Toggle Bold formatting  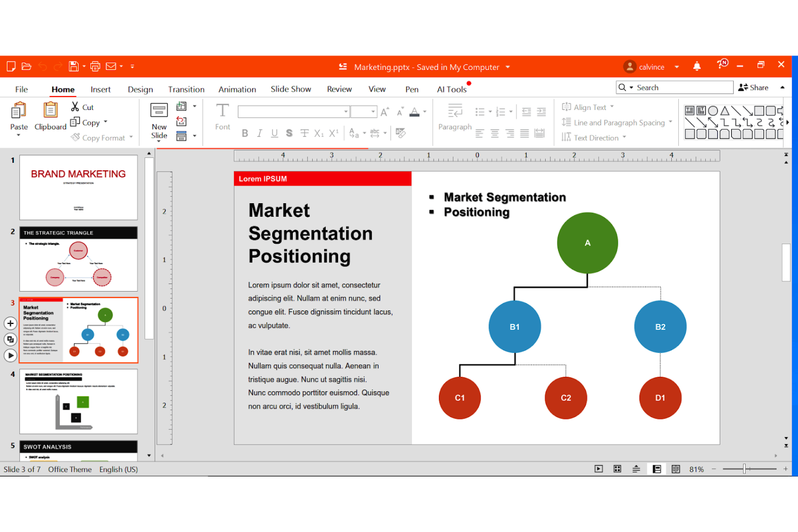[245, 133]
